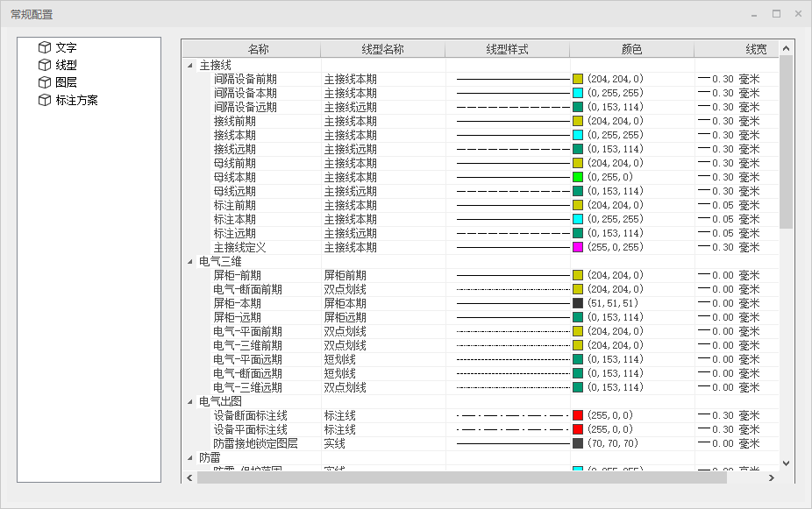Click the 名称 column header

pyautogui.click(x=258, y=50)
